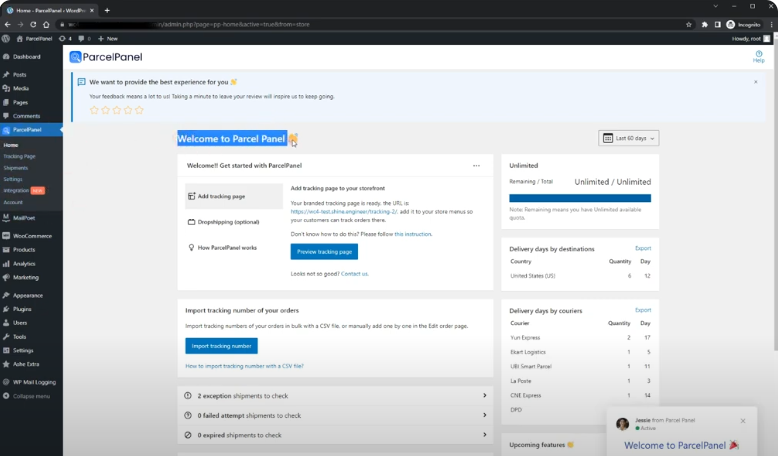Open updates icon in admin bar
This screenshot has width=782, height=456.
tap(65, 38)
